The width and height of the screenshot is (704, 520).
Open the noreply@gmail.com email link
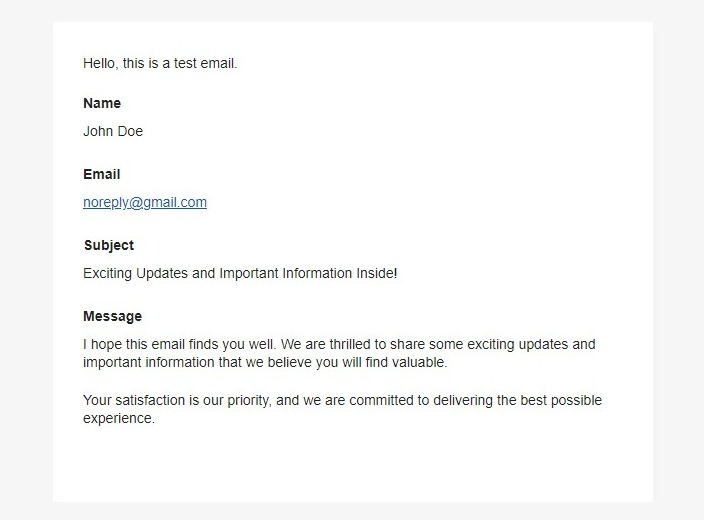coord(145,203)
